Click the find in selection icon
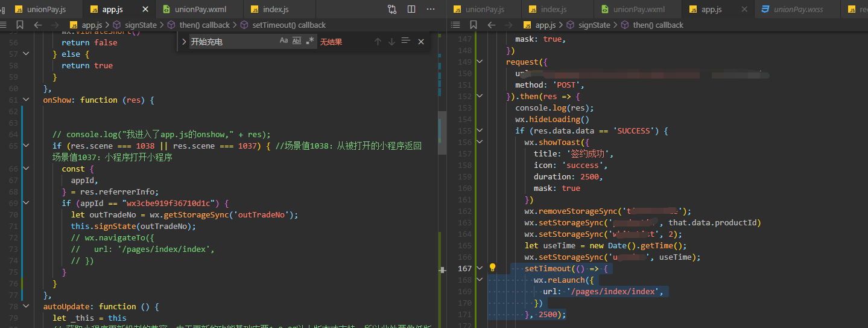This screenshot has width=868, height=328. [405, 42]
